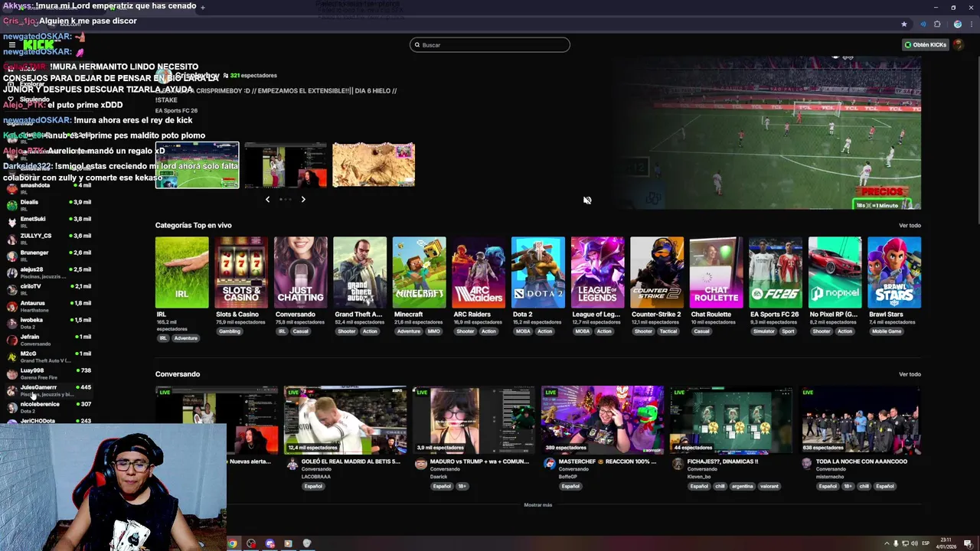The height and width of the screenshot is (551, 980).
Task: Expand with Mostrar más link
Action: (x=537, y=505)
